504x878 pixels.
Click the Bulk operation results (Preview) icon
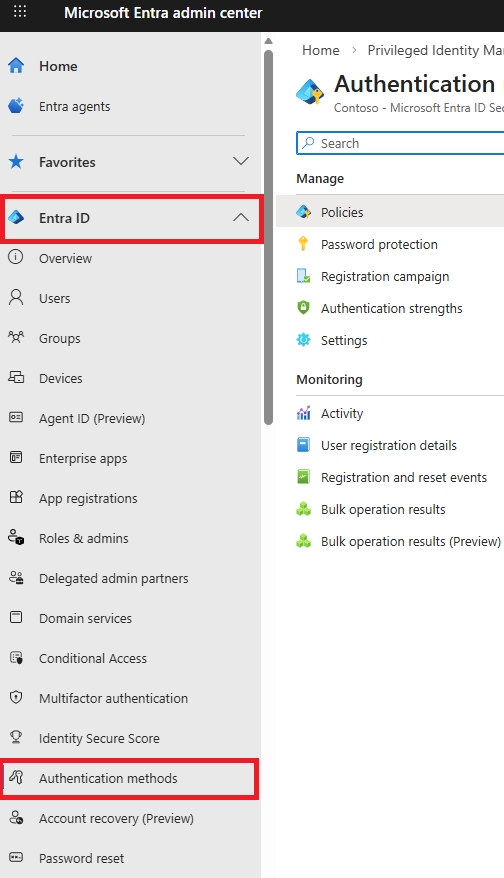coord(303,540)
